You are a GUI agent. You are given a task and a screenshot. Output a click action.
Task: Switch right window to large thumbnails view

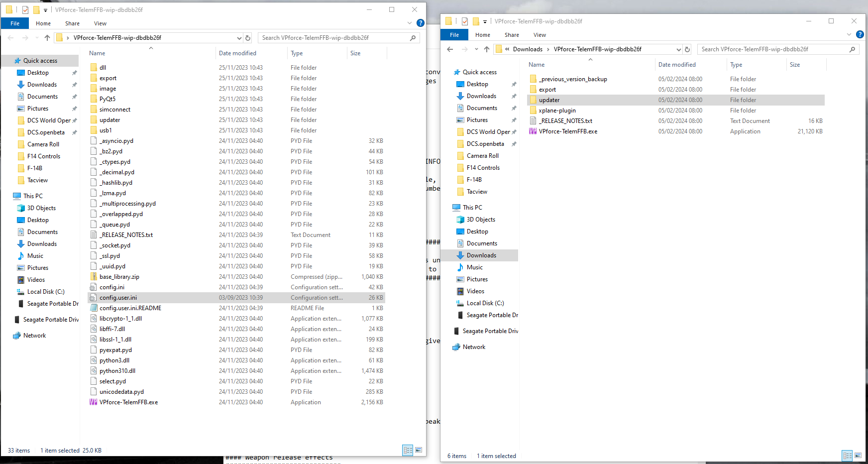click(858, 456)
